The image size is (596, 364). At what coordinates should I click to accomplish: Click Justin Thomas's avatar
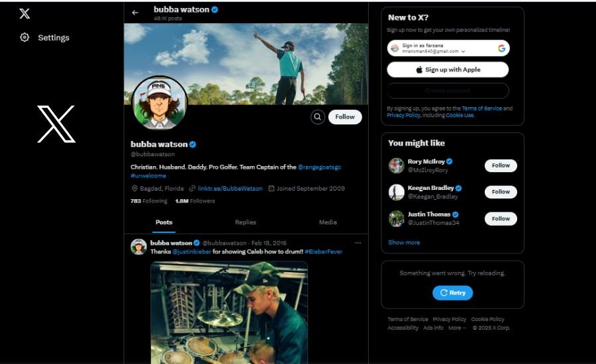pos(396,218)
